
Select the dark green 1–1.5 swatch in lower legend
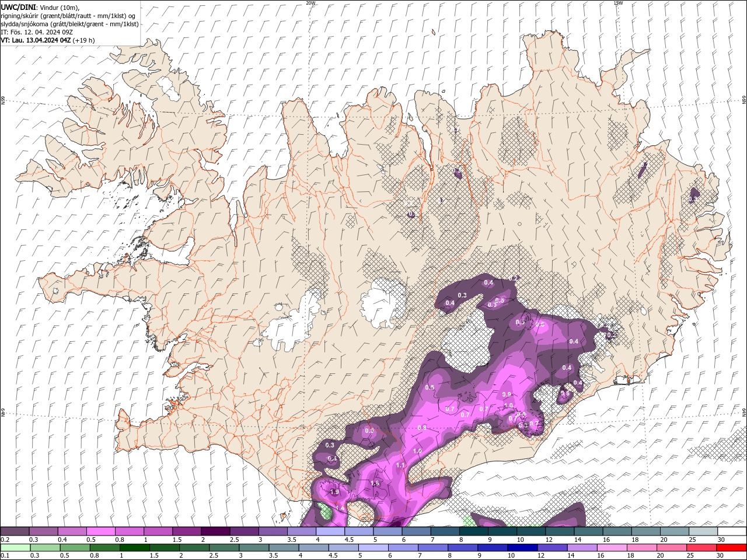tap(135, 548)
